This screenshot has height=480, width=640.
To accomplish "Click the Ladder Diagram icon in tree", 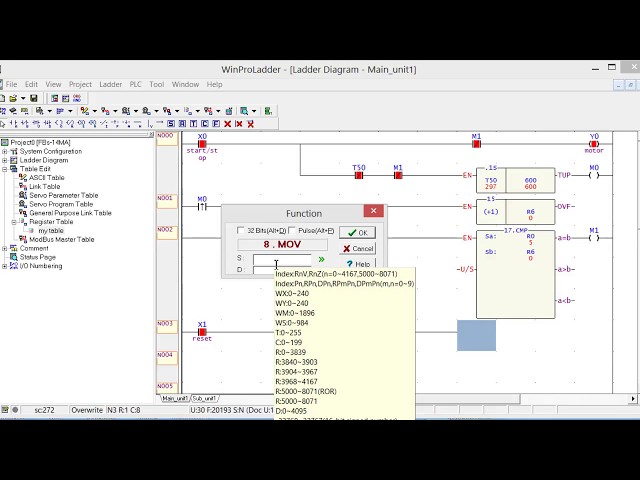I will tap(13, 160).
